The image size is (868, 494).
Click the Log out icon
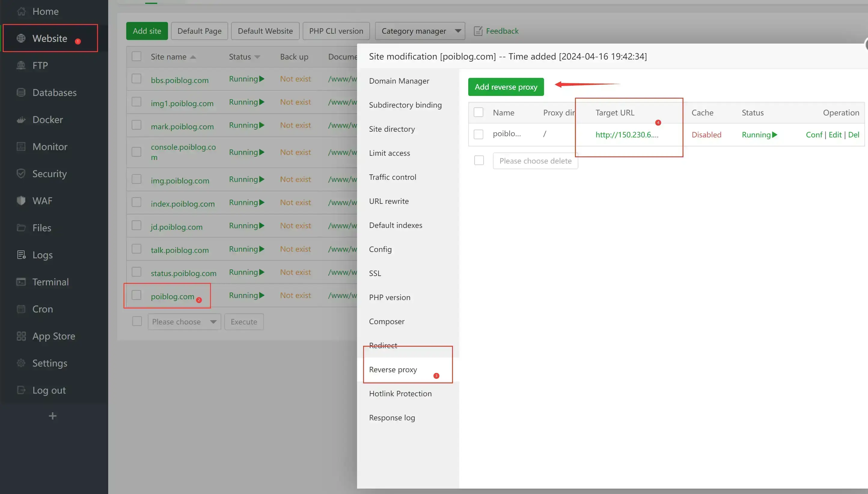[x=21, y=390]
